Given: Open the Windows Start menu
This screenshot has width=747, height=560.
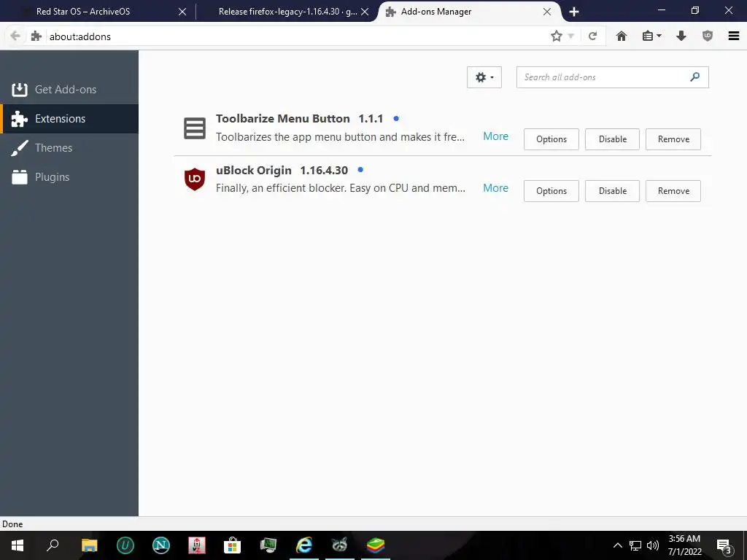Looking at the screenshot, I should (x=18, y=545).
